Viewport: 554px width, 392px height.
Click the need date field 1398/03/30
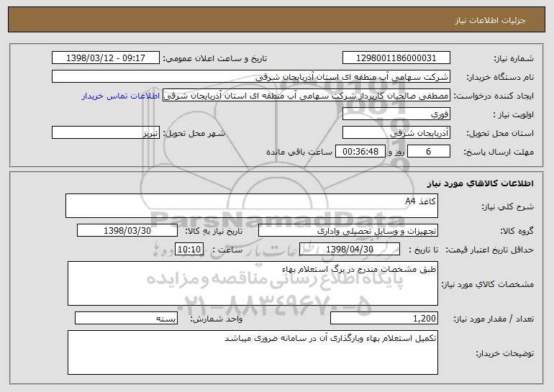tap(127, 231)
